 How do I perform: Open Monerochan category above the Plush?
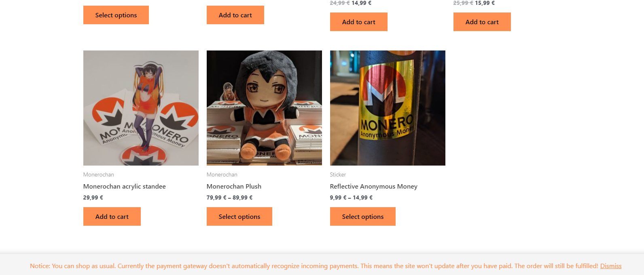pyautogui.click(x=222, y=174)
